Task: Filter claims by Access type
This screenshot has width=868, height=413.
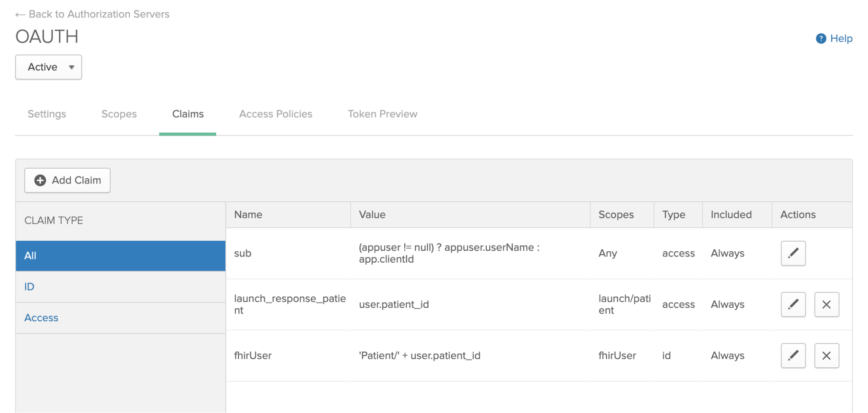Action: coord(41,317)
